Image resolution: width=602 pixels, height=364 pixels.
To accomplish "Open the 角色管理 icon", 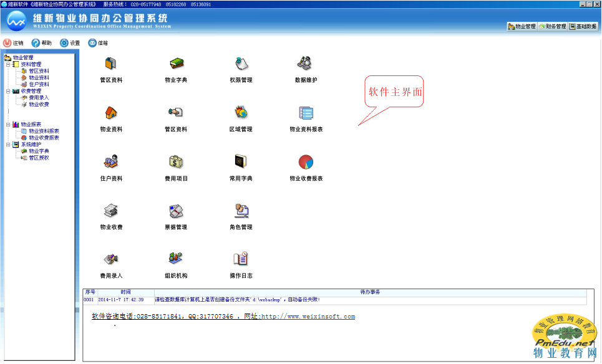I will [241, 211].
